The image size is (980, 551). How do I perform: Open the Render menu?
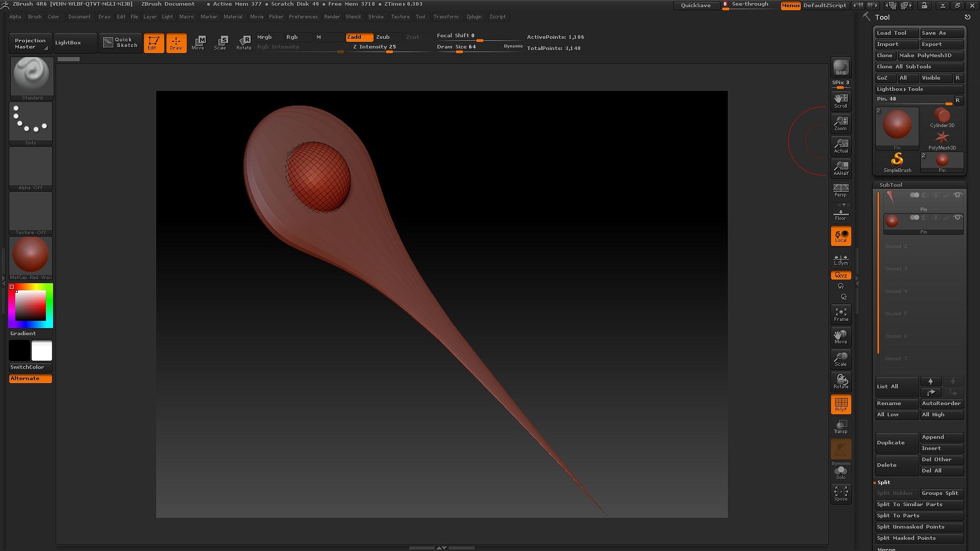click(332, 17)
